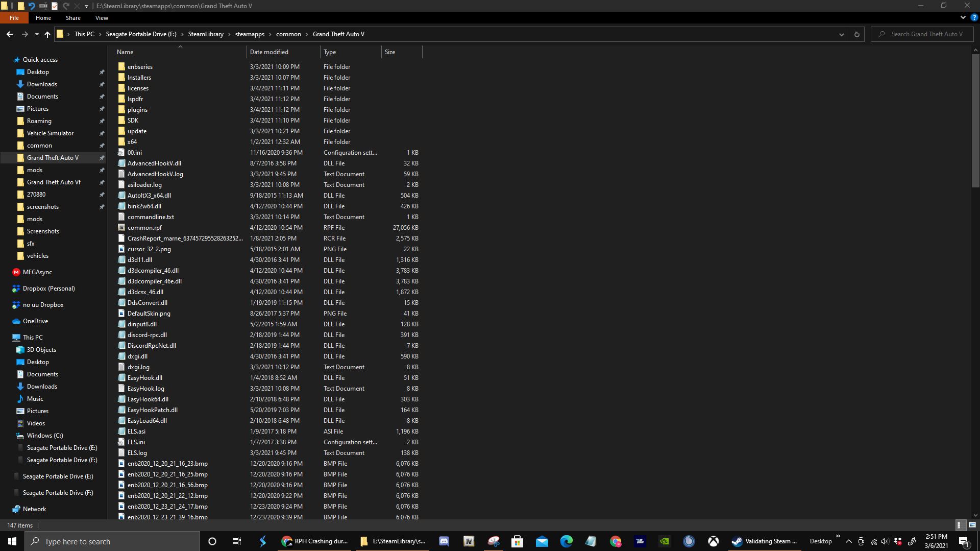Select Roaming in Quick access
Viewport: 980px width, 551px height.
pyautogui.click(x=39, y=121)
